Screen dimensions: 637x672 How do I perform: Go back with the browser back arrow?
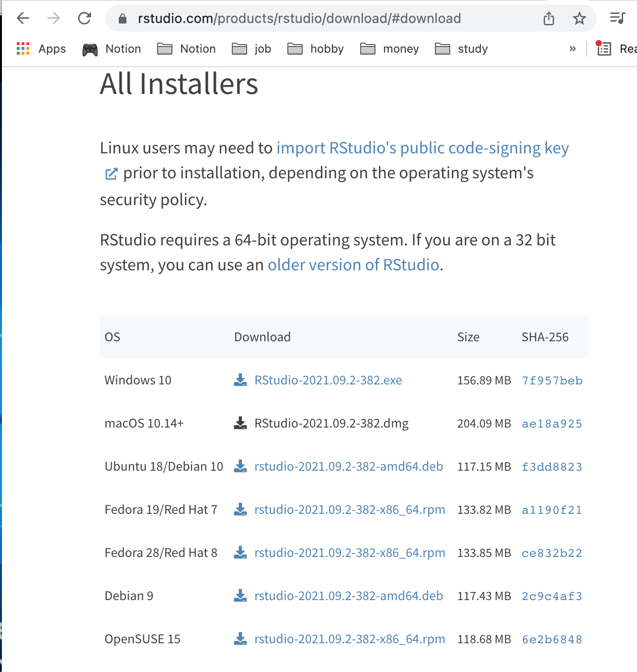pyautogui.click(x=23, y=19)
